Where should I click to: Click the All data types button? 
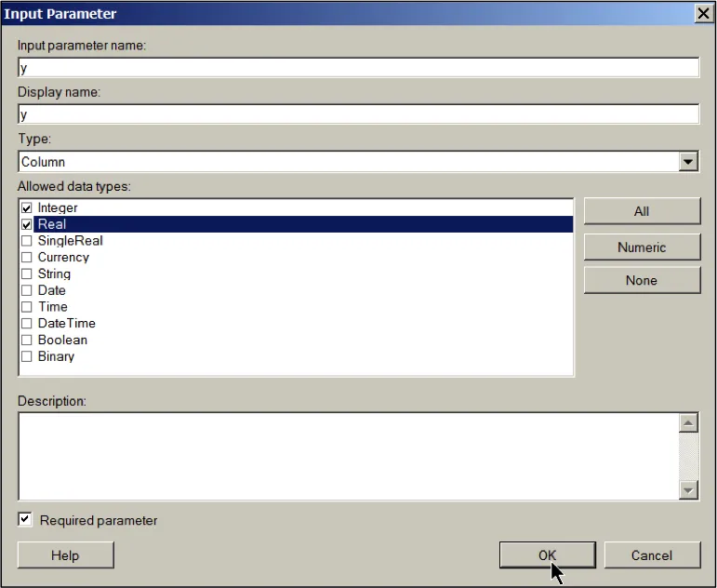(642, 211)
